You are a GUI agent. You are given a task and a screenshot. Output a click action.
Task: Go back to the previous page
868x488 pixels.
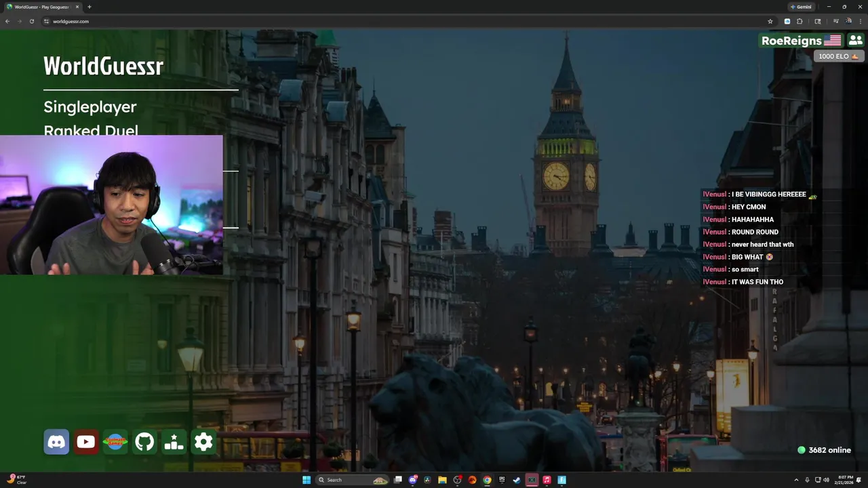click(x=7, y=21)
